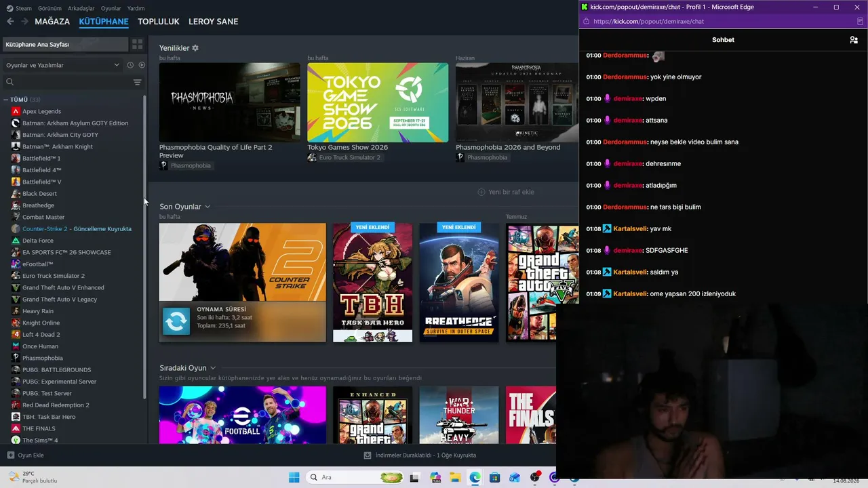Click the Edge address bar URL
This screenshot has width=868, height=488.
click(648, 22)
